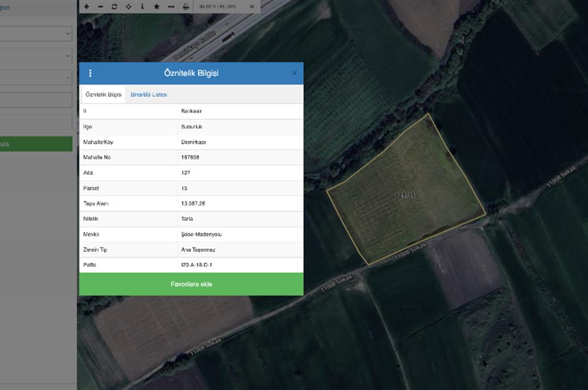Click the input field directly above the Sorgula button
The width and height of the screenshot is (588, 390).
[x=35, y=122]
